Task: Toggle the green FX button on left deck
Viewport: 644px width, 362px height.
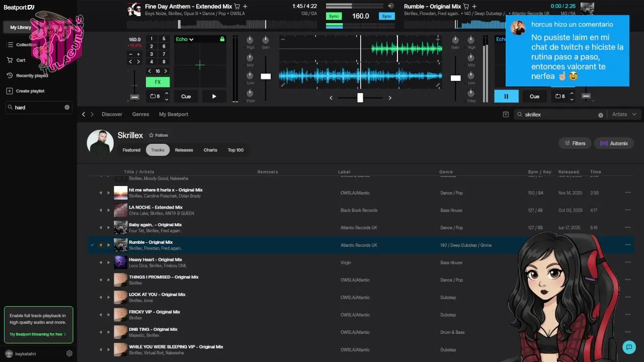Action: [157, 82]
